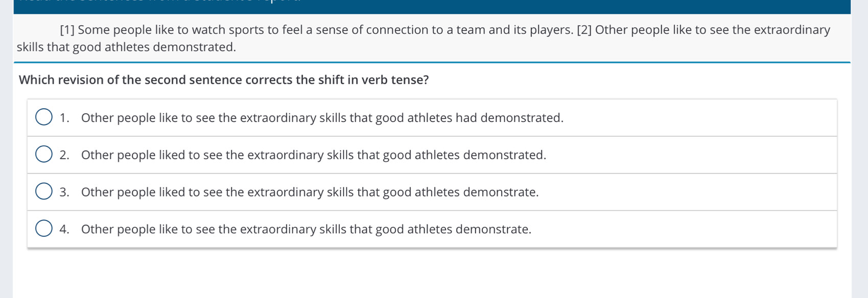Click the answer text ending "athletes had demonstrated"
Image resolution: width=868 pixels, height=298 pixels.
[x=322, y=118]
